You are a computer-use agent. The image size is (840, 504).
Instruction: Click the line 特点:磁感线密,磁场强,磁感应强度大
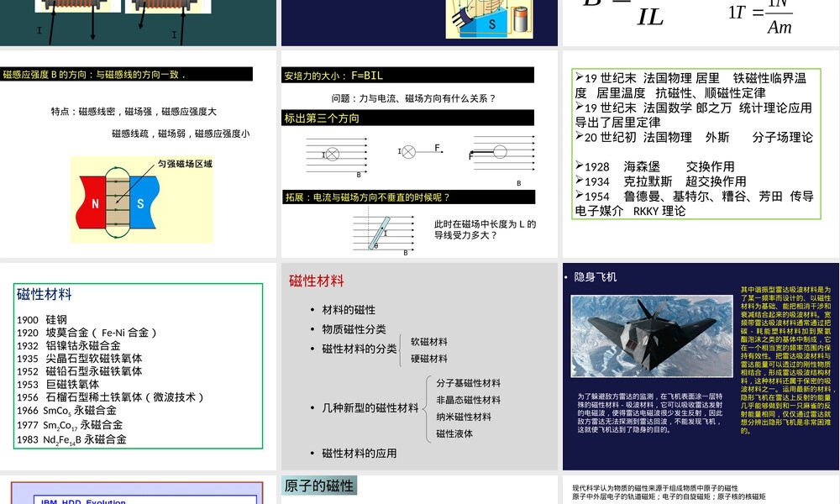tap(134, 112)
